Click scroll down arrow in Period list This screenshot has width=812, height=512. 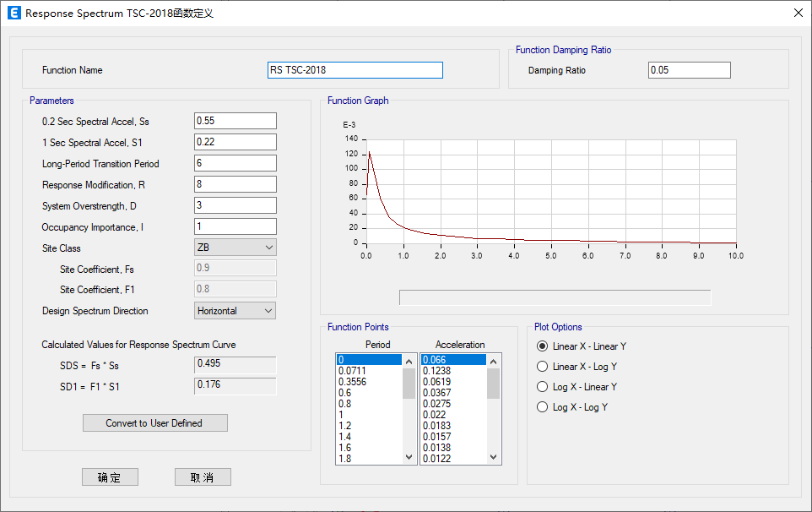[x=409, y=457]
